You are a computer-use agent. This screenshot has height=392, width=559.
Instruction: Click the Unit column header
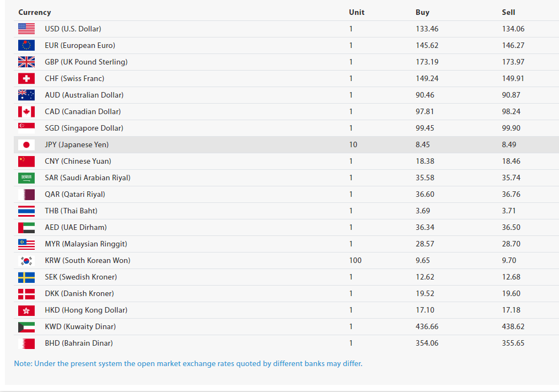coord(357,12)
